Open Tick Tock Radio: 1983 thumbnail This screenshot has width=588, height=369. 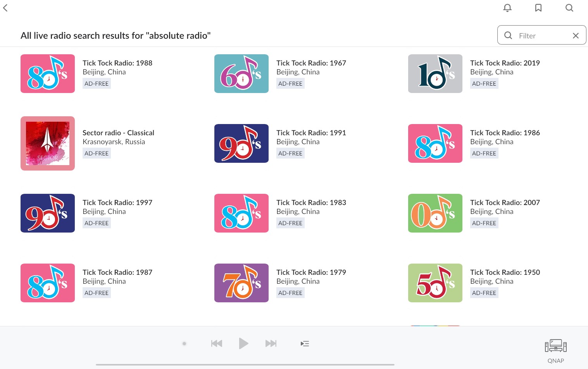point(241,213)
